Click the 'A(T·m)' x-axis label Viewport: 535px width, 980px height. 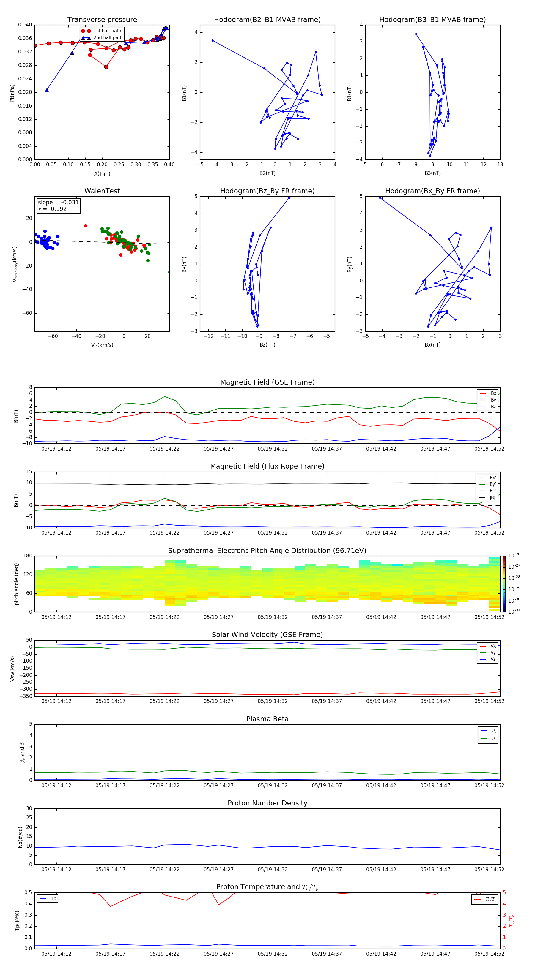pyautogui.click(x=102, y=174)
